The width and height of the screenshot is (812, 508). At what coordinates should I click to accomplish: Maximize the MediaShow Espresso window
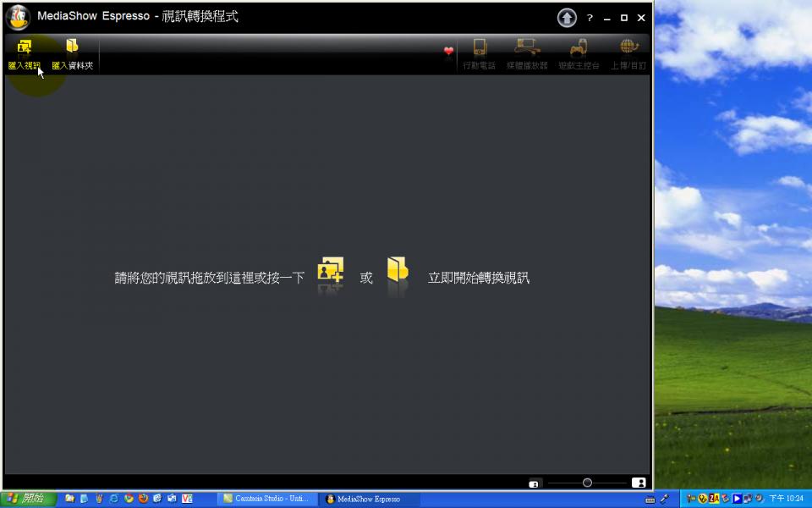tap(624, 18)
